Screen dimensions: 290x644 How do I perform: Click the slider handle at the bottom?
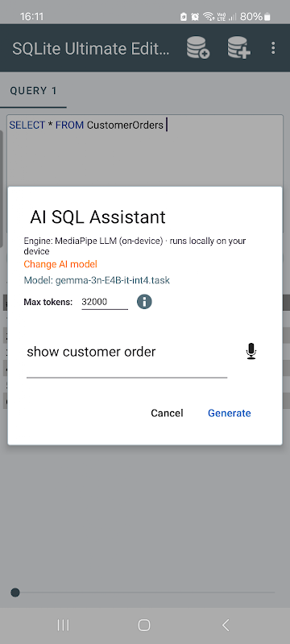(15, 592)
